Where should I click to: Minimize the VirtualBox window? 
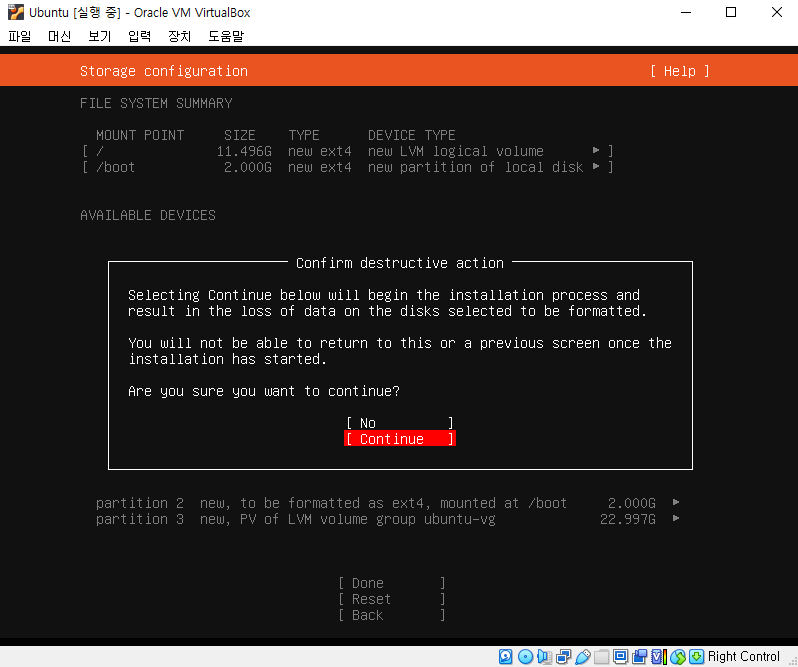tap(686, 12)
